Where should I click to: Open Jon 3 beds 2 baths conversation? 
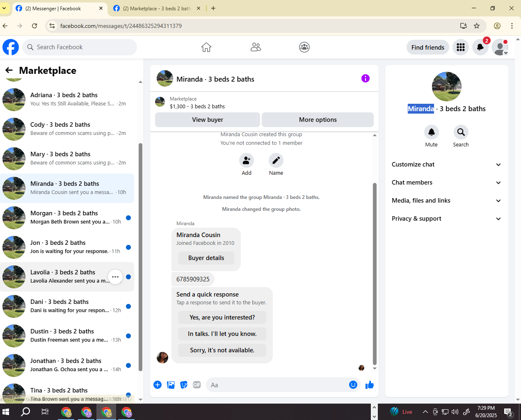coord(67,247)
